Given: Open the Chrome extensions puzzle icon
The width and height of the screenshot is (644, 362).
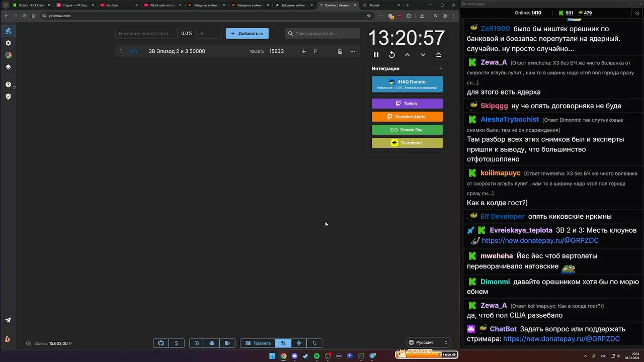Looking at the screenshot, I should tap(409, 16).
